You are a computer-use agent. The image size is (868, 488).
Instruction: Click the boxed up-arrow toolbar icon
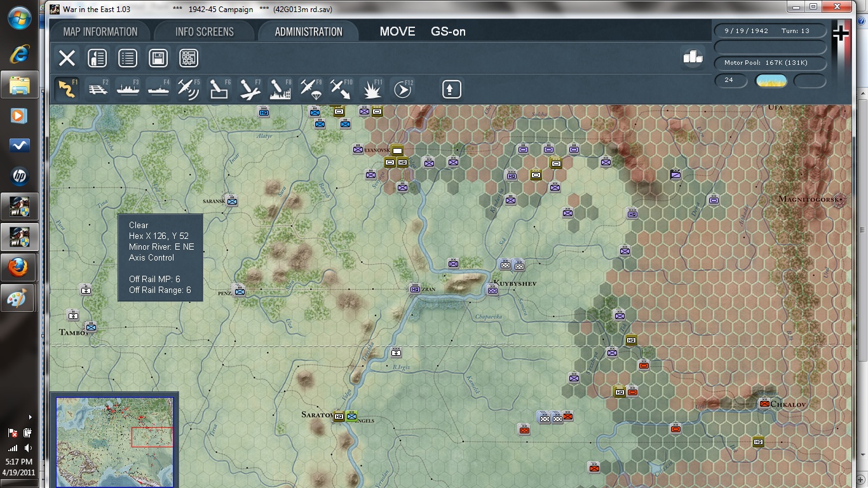point(451,90)
